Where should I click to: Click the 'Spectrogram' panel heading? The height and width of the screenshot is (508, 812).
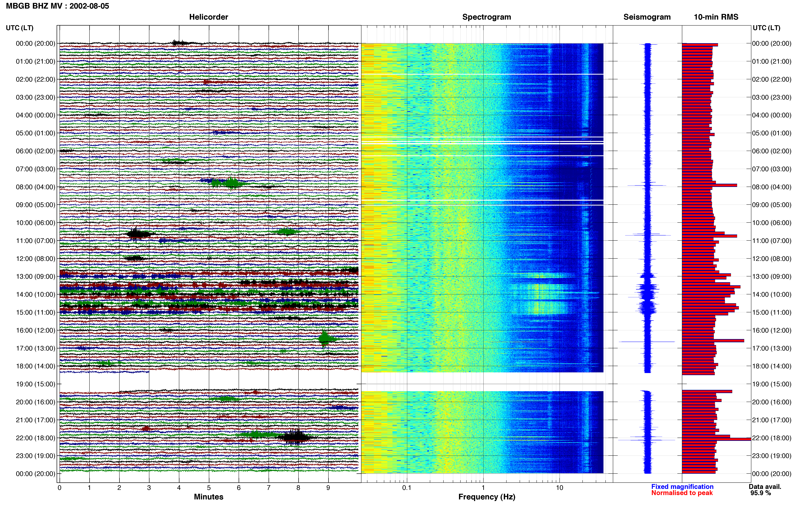pyautogui.click(x=487, y=17)
